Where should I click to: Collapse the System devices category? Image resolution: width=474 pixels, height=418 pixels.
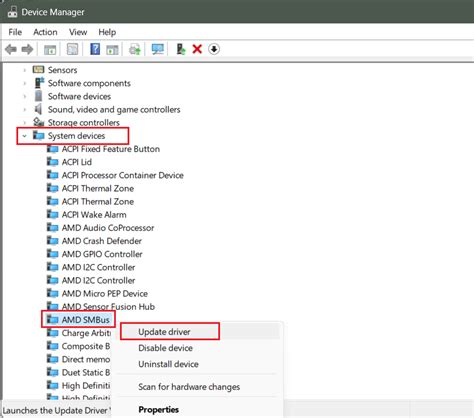point(24,136)
